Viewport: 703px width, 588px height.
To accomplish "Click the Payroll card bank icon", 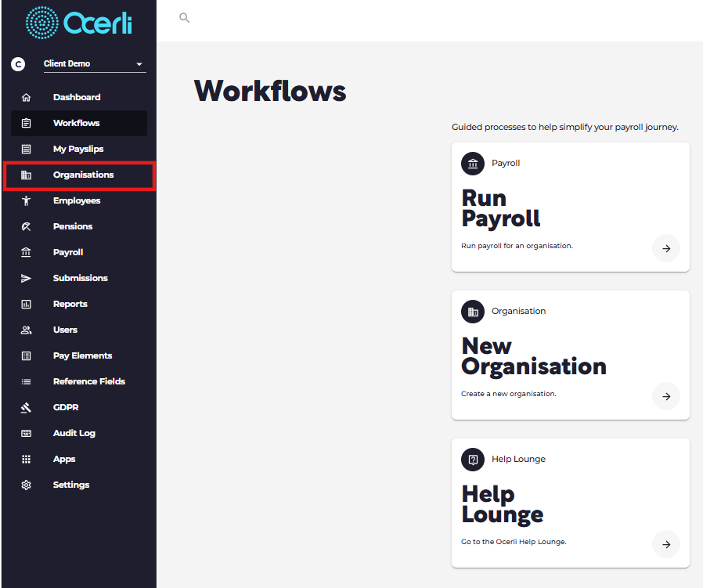I will point(473,164).
